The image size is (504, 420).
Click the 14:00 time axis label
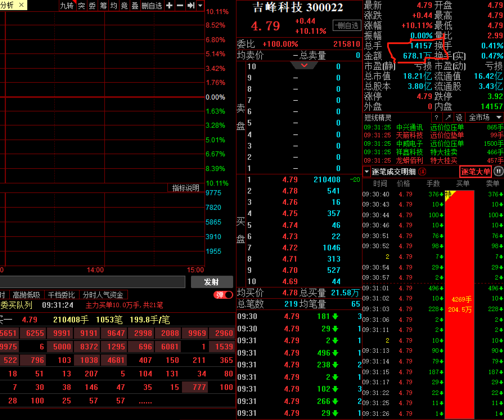pos(95,270)
